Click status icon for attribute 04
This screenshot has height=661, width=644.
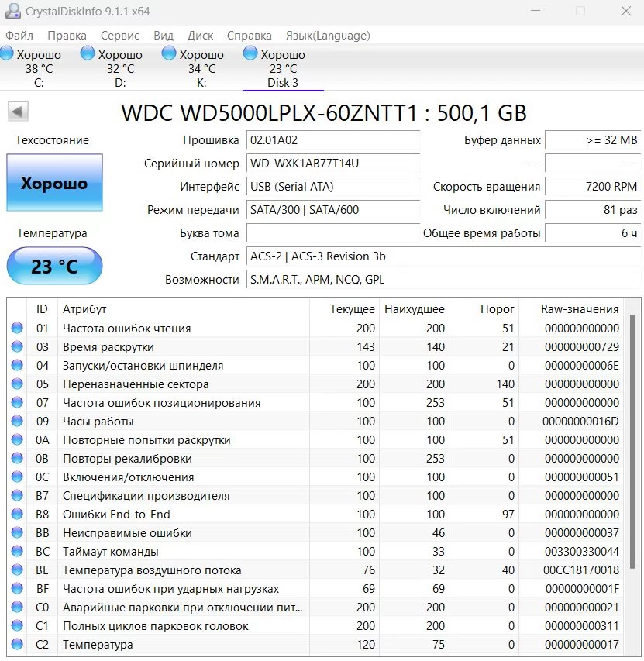17,365
